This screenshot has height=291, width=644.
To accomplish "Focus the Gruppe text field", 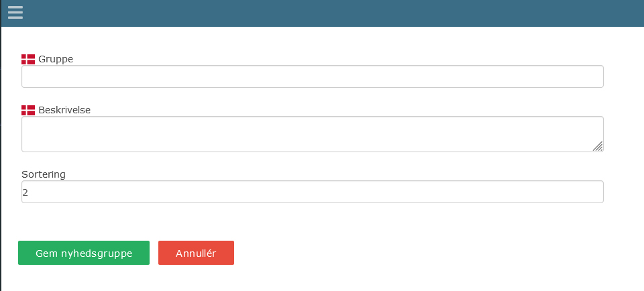I will [x=312, y=76].
